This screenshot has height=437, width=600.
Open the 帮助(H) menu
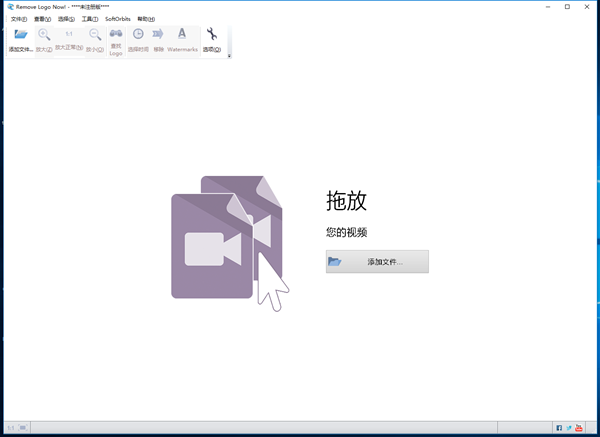pos(146,19)
